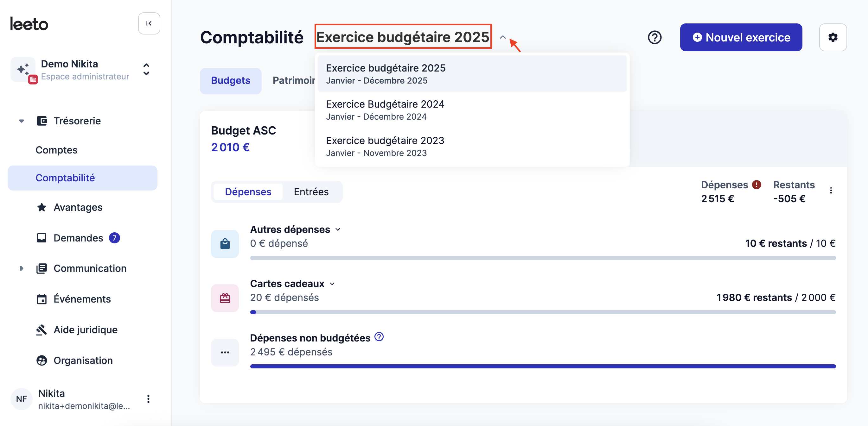Viewport: 868px width, 426px height.
Task: Expand the Autres dépenses category chevron
Action: 338,230
